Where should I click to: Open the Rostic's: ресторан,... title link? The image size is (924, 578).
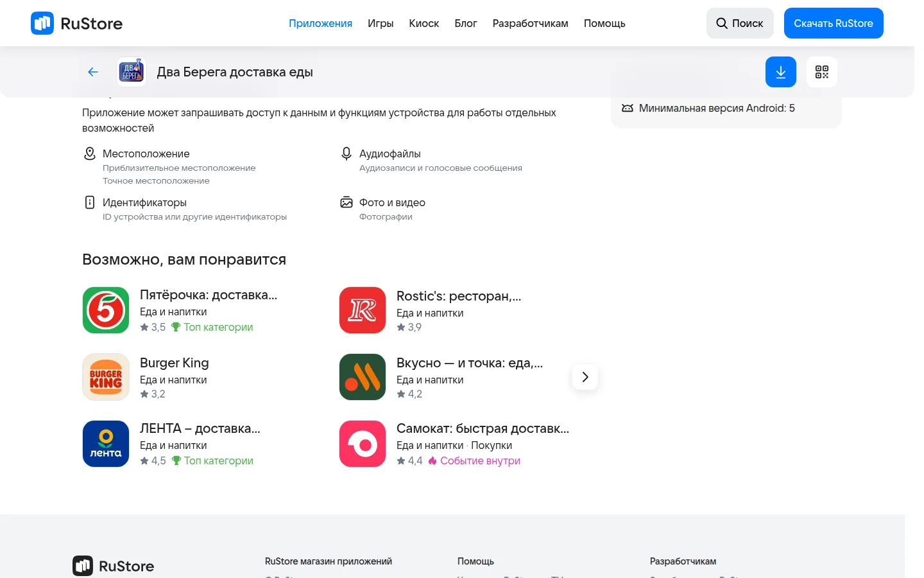click(459, 296)
